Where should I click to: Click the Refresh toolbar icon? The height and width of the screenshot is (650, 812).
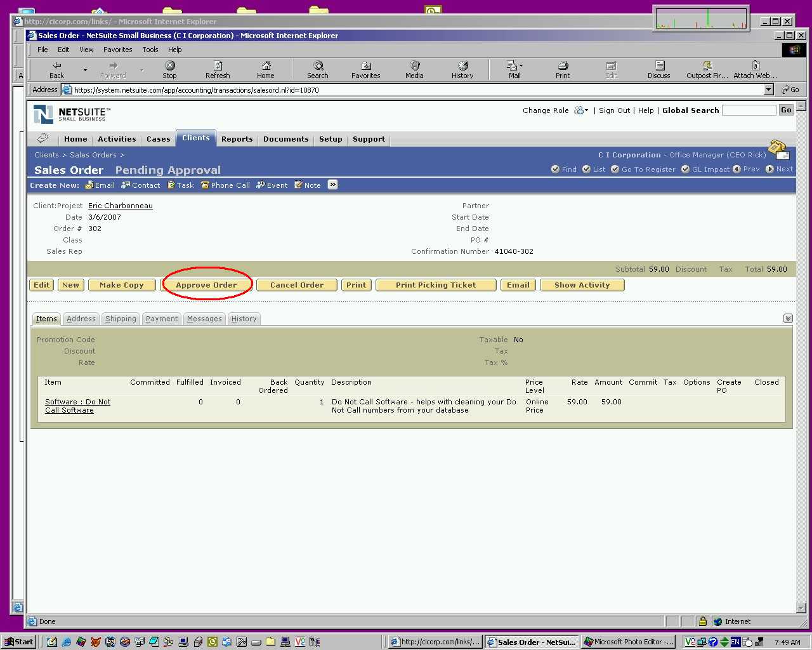[218, 69]
